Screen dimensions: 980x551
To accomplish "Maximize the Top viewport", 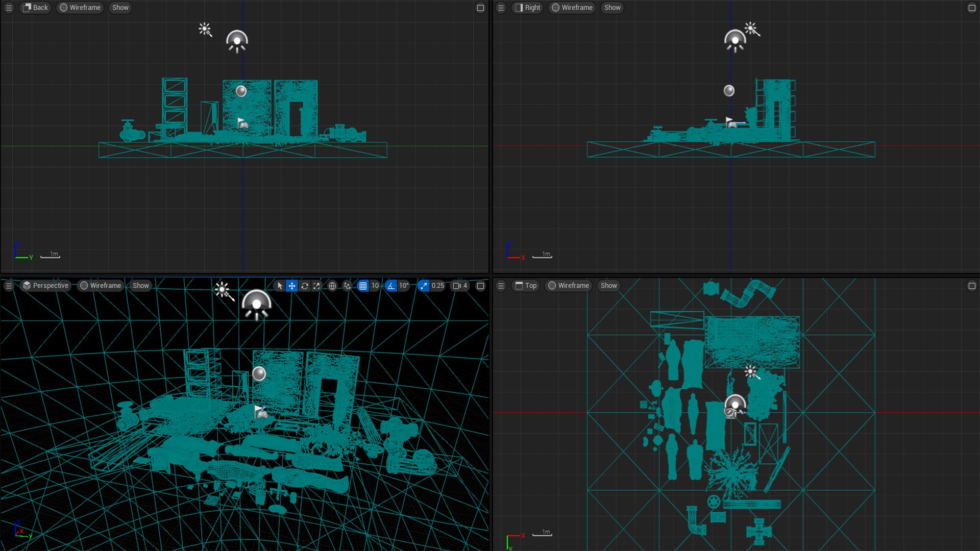I will (972, 286).
